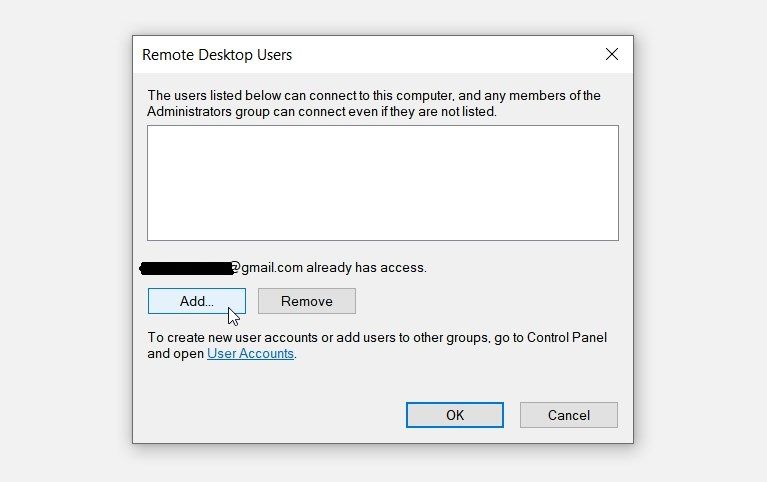Cancel the Remote Desktop Users dialog
The height and width of the screenshot is (482, 767).
[x=569, y=415]
